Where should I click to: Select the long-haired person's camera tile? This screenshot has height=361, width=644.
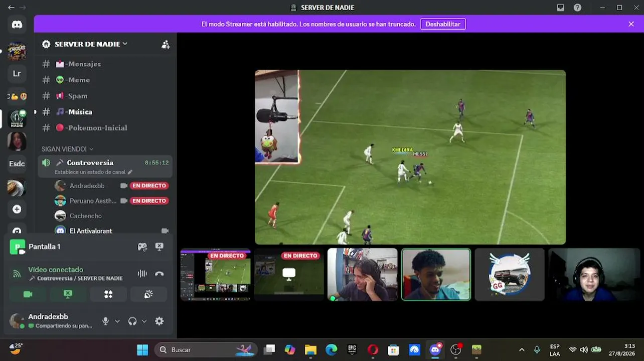pos(363,275)
